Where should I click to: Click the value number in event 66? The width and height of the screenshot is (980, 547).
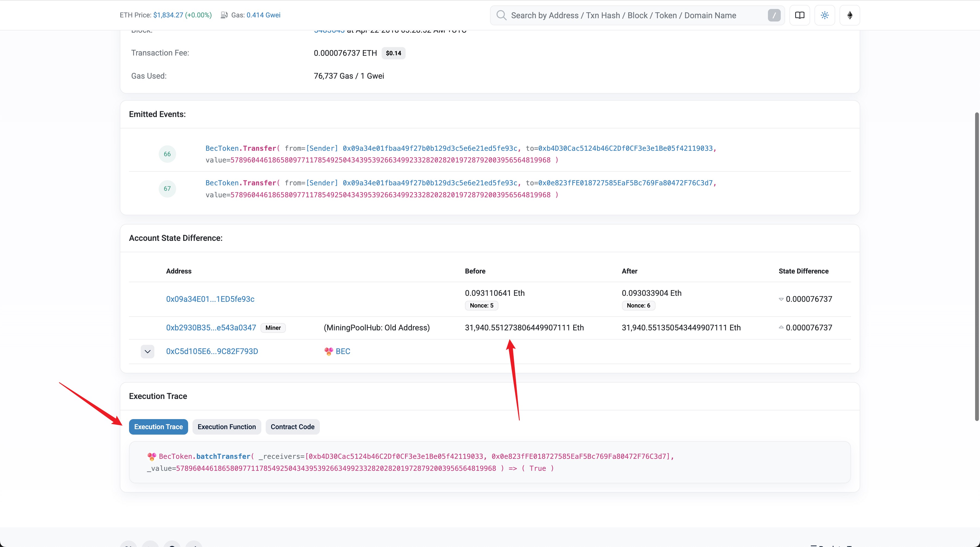coord(390,160)
